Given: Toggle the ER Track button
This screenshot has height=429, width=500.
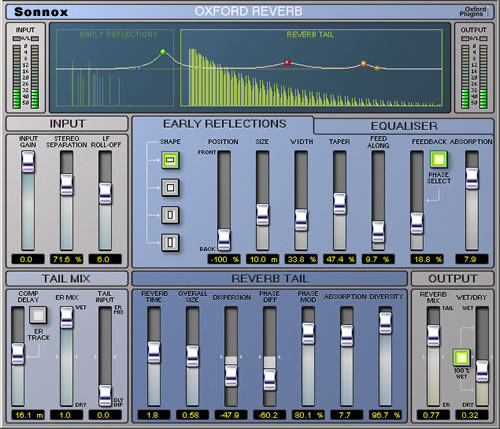Looking at the screenshot, I should point(38,315).
